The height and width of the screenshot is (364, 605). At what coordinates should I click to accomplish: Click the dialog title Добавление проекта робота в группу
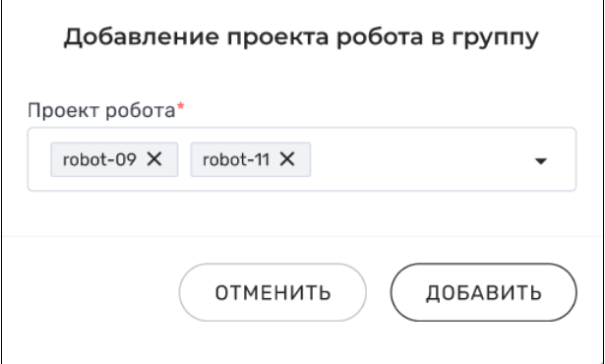pyautogui.click(x=301, y=37)
